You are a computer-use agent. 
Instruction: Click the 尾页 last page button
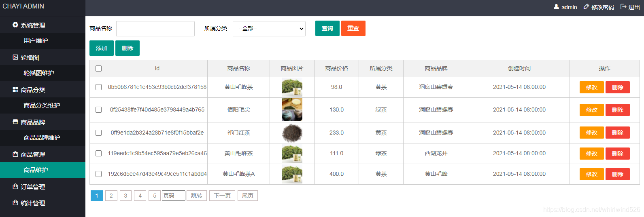(248, 196)
